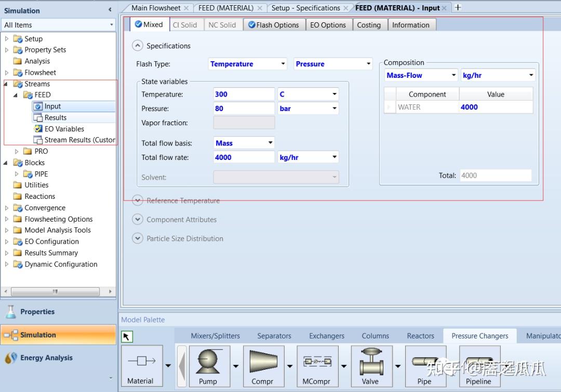Open the Energy Analysis environment
Screen dimensions: 561x392
tap(46, 358)
